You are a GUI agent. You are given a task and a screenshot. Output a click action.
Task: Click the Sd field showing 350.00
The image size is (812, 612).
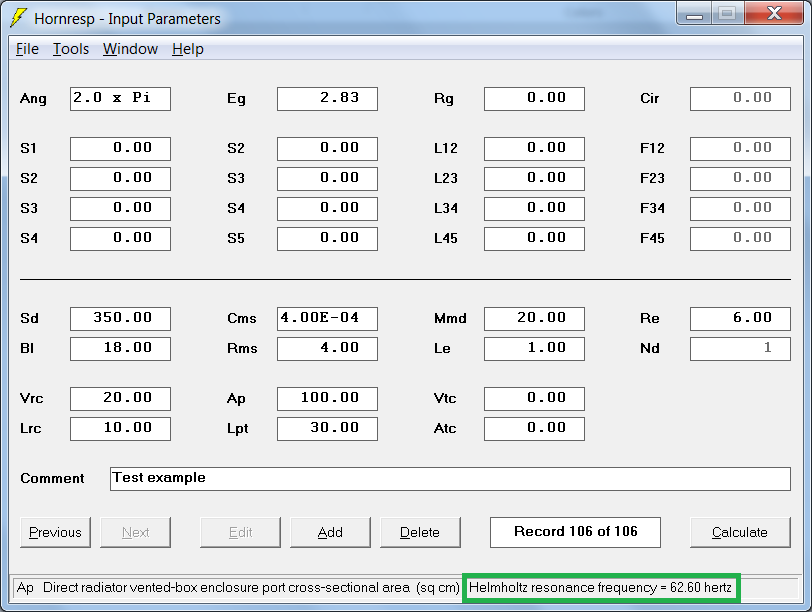(120, 319)
